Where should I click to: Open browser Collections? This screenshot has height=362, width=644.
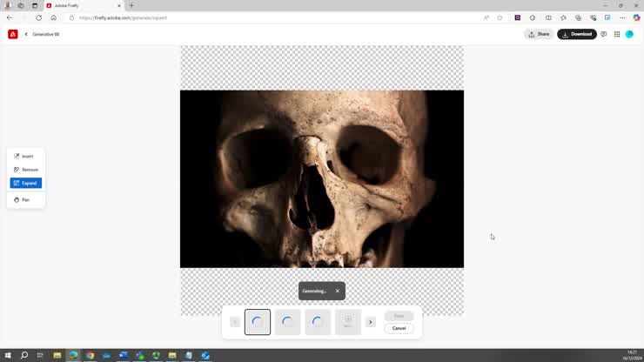578,17
